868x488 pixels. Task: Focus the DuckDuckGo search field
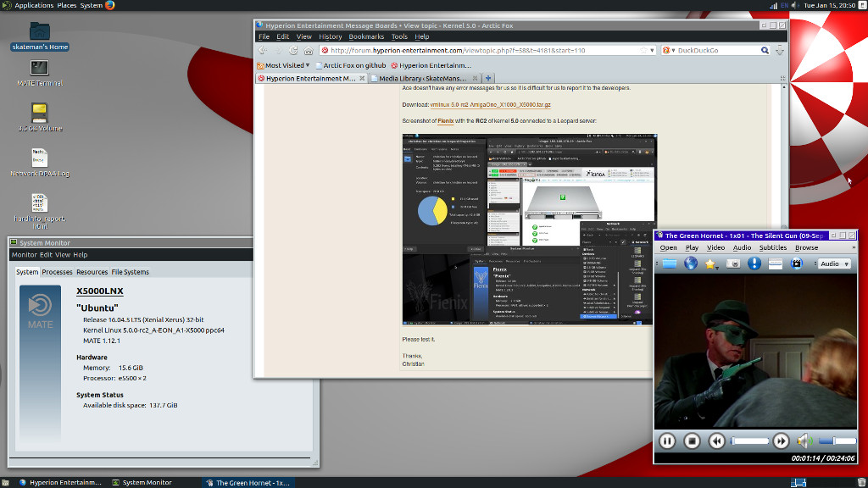pyautogui.click(x=717, y=50)
